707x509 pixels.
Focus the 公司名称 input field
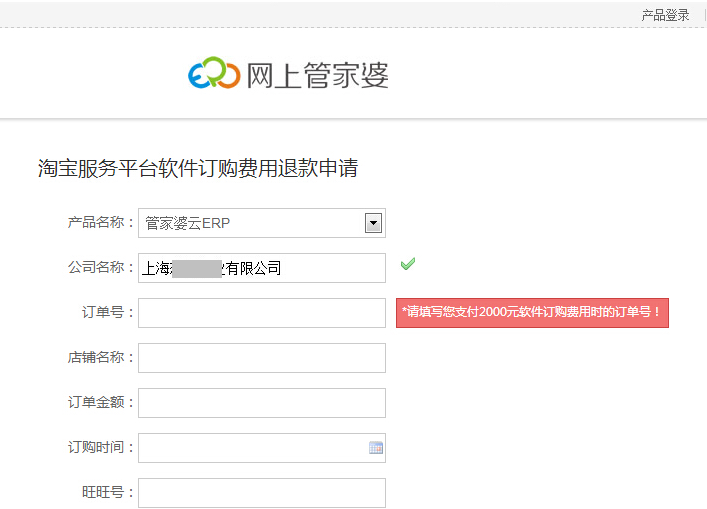[262, 268]
